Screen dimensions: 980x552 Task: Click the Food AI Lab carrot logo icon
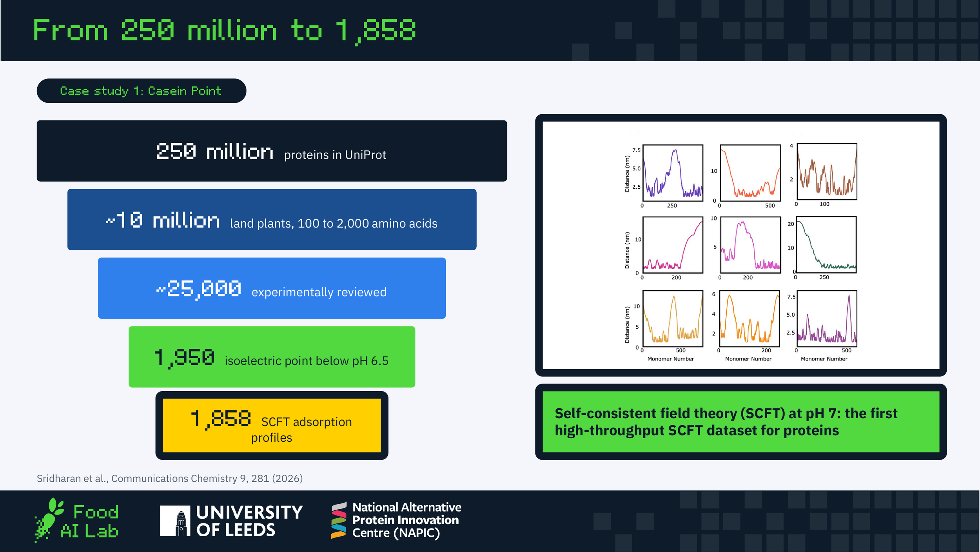pos(49,520)
